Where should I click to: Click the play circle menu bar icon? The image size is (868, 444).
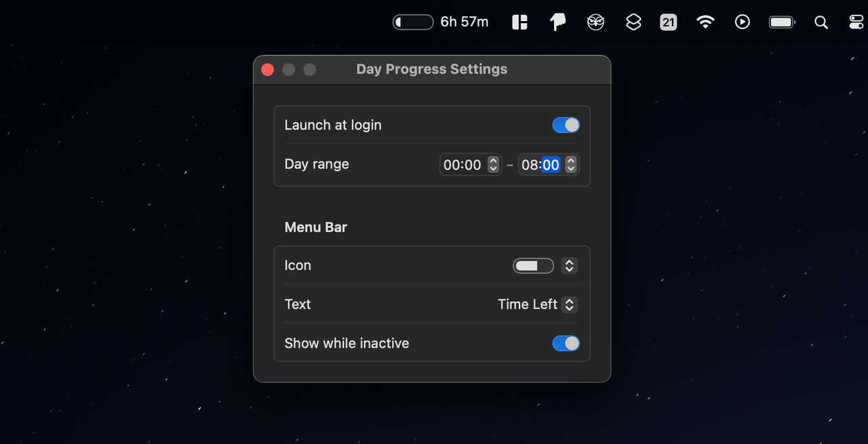[743, 22]
